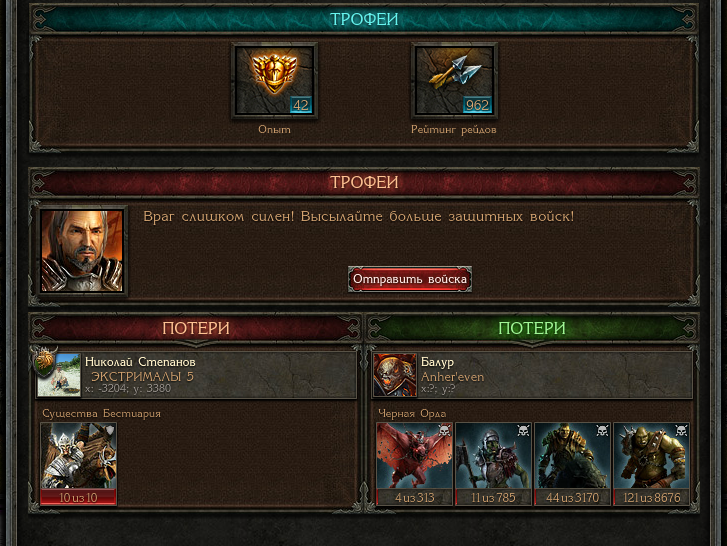Select the axe orc unit 11 из 785
The image size is (727, 546).
[493, 463]
